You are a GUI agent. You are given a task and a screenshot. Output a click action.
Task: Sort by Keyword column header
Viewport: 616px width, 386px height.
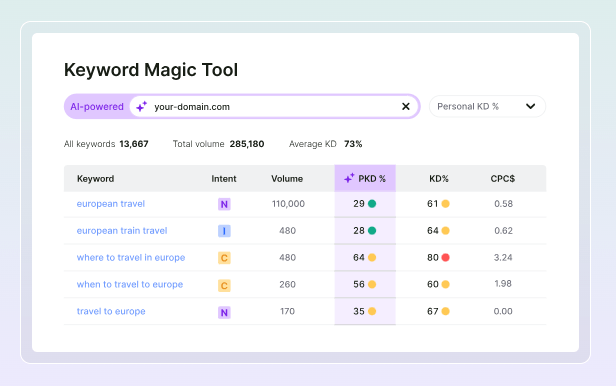pos(95,179)
